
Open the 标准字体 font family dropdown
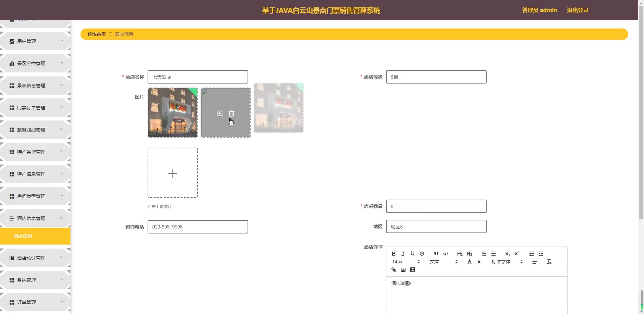[507, 262]
